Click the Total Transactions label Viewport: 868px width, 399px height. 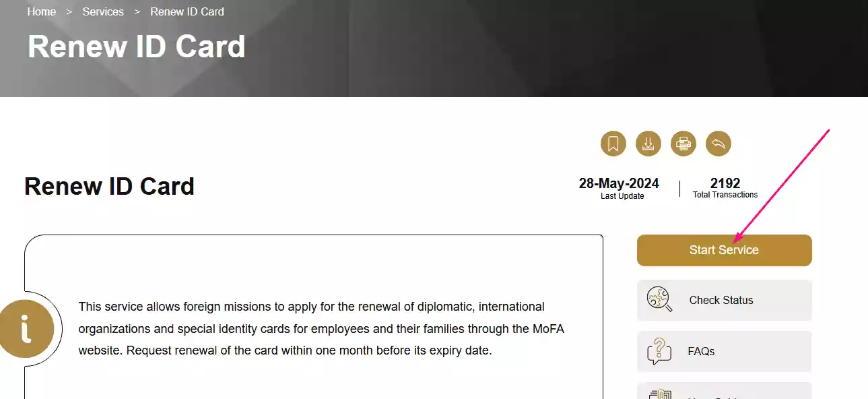pos(725,195)
